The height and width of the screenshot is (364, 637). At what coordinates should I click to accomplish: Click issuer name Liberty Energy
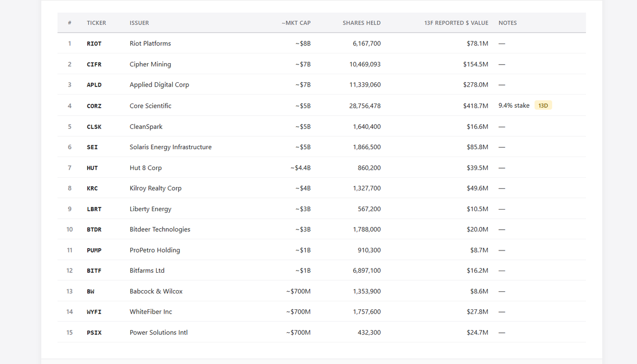click(150, 209)
